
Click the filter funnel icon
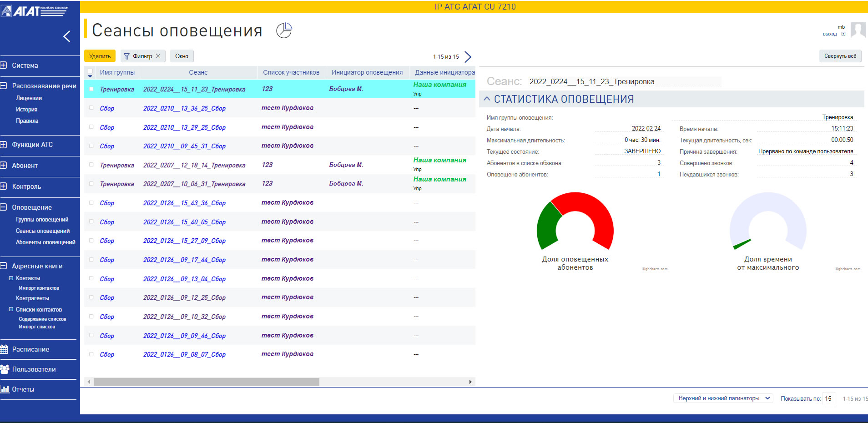pyautogui.click(x=127, y=56)
